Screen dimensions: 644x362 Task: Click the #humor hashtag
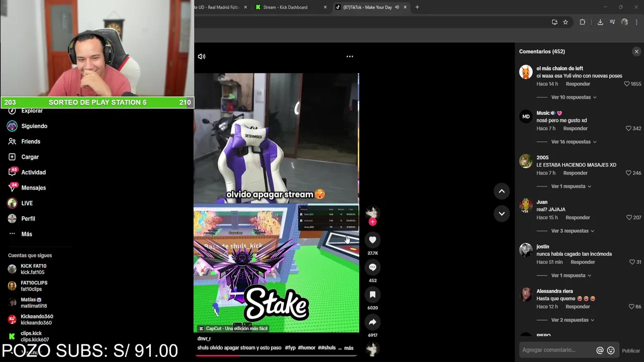click(306, 348)
